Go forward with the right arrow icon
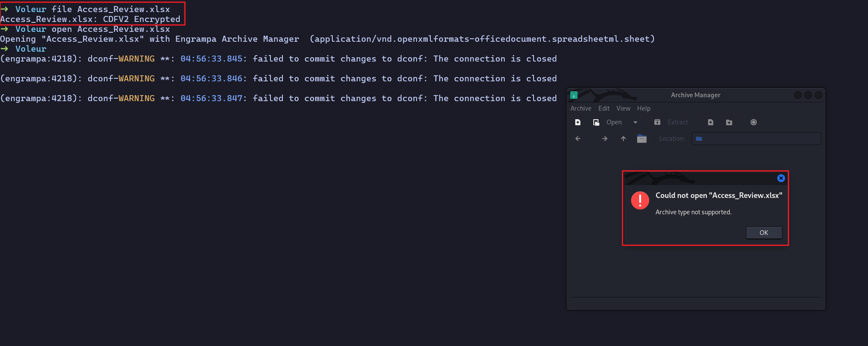This screenshot has width=868, height=346. 605,139
